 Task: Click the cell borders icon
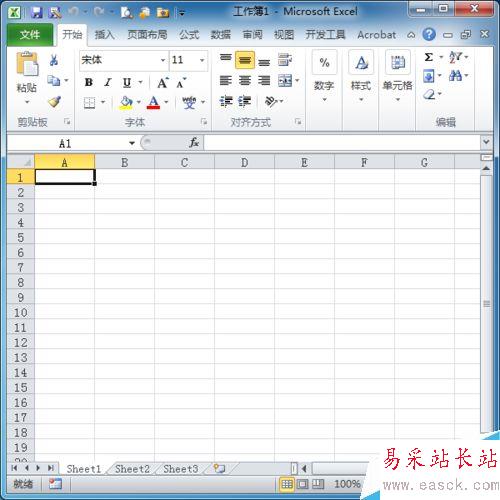click(89, 102)
